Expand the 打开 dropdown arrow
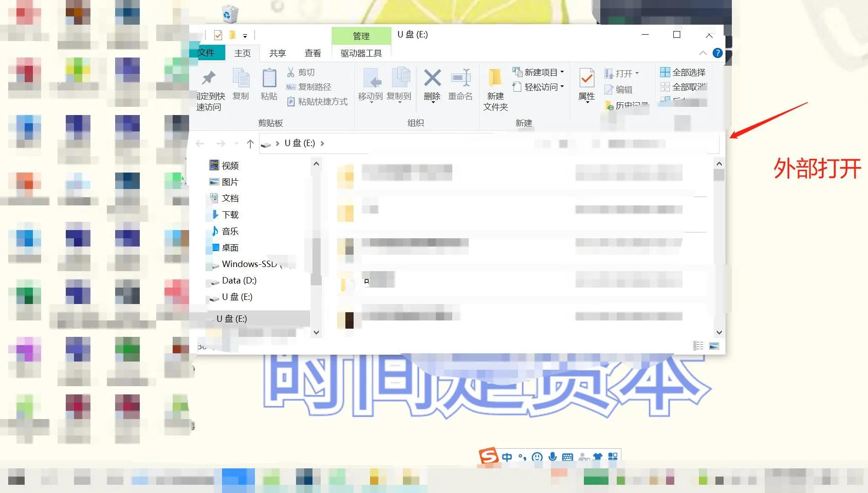The width and height of the screenshot is (868, 493). tap(638, 73)
